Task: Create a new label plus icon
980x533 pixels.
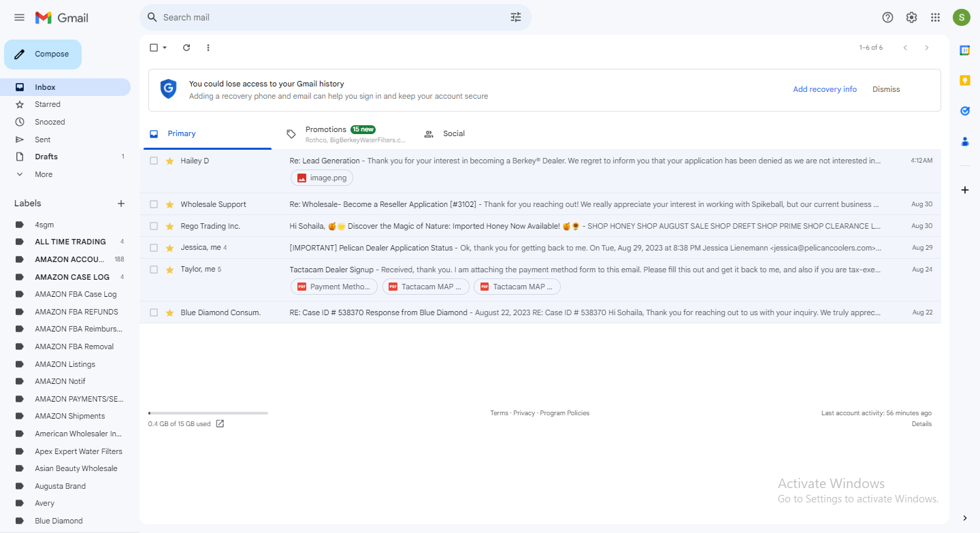Action: (x=121, y=204)
